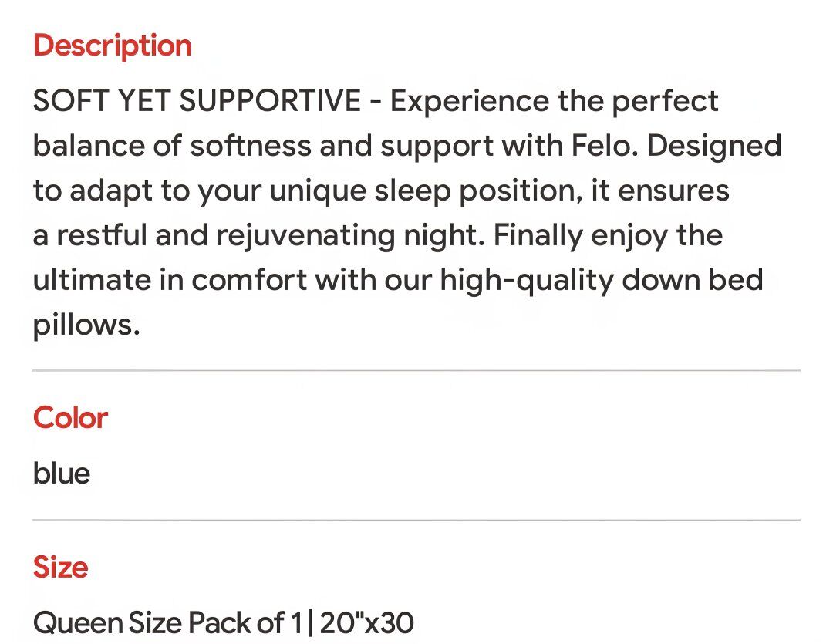
Task: Click the word "balance"
Action: point(86,146)
